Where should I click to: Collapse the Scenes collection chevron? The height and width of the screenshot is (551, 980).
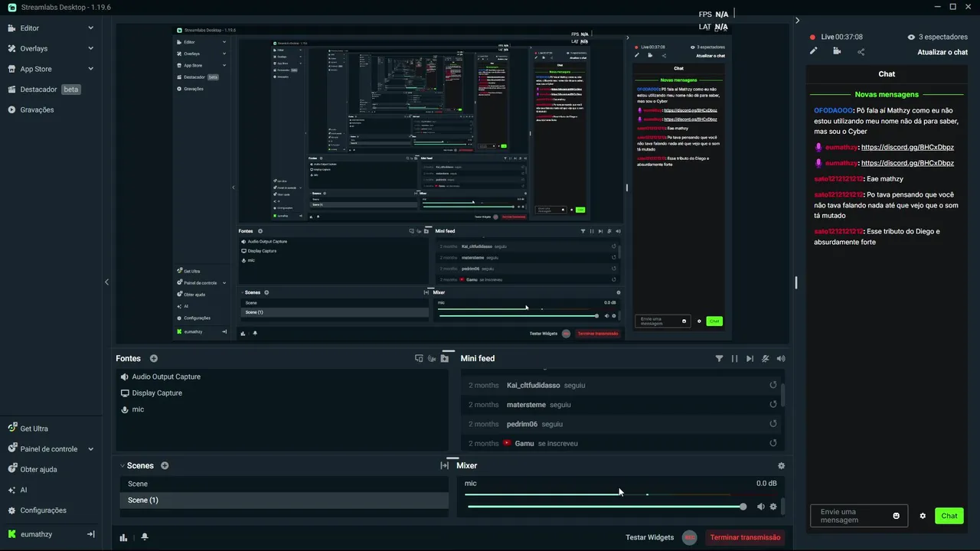[122, 465]
